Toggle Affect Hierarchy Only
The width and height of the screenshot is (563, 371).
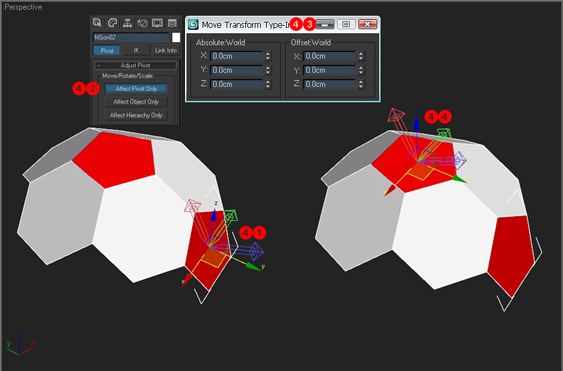click(x=136, y=115)
